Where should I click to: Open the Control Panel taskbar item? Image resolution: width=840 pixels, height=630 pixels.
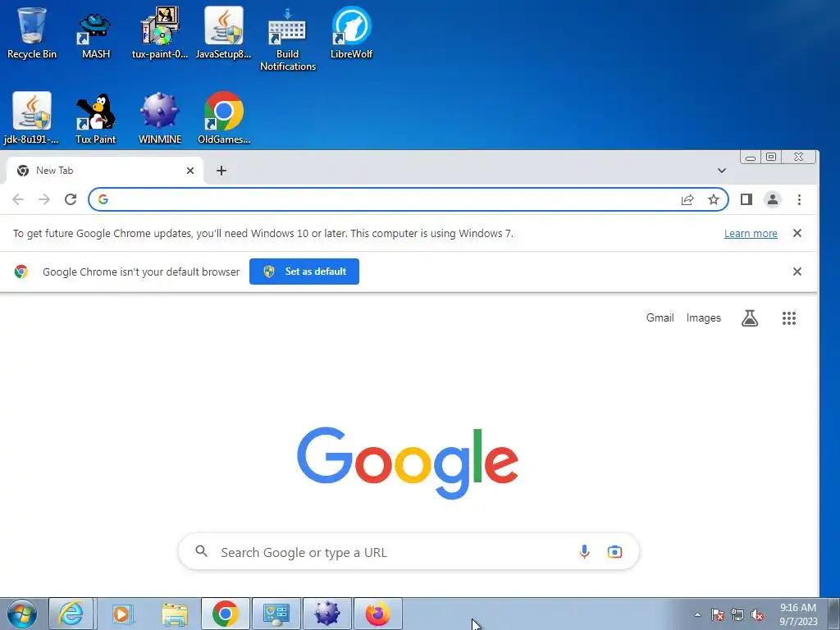click(276, 614)
